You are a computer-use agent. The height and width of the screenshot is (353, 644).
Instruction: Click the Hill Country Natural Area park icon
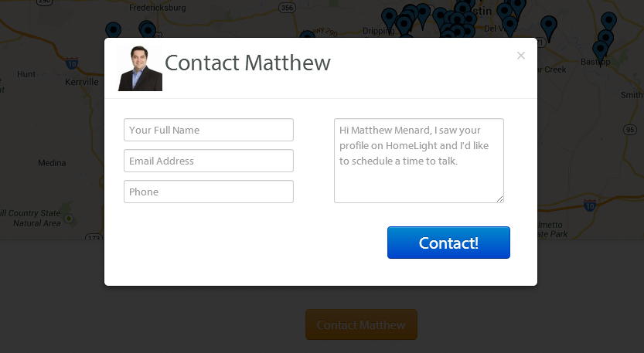coord(69,219)
